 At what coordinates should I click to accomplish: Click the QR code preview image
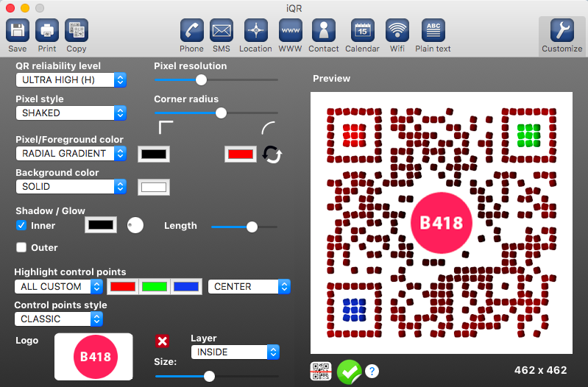click(x=442, y=223)
